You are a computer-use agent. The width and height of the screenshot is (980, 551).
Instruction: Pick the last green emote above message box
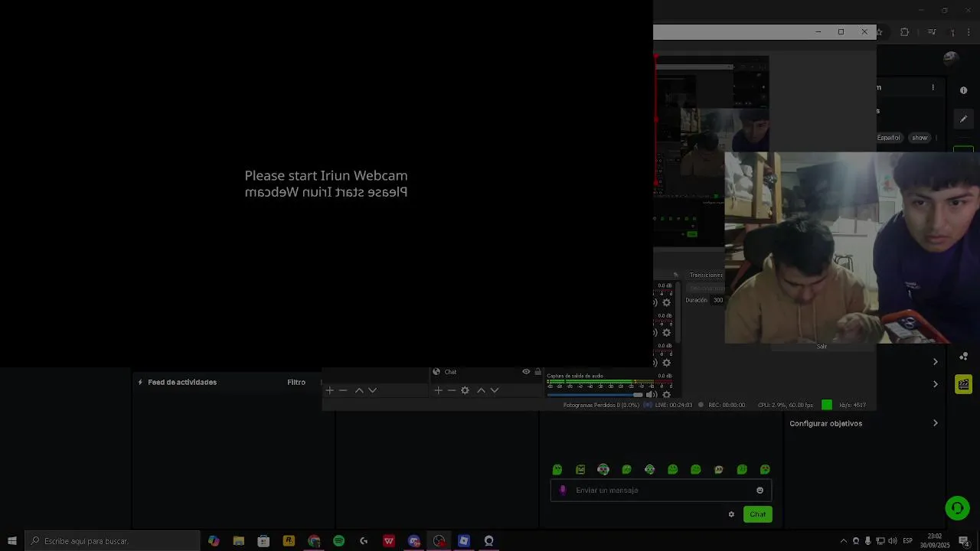(x=765, y=470)
